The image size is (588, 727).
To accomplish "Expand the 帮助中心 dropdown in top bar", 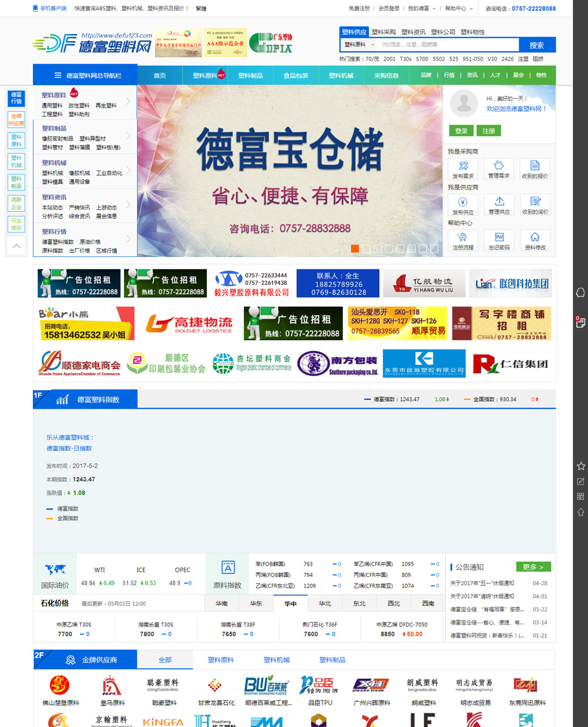I will pyautogui.click(x=459, y=8).
